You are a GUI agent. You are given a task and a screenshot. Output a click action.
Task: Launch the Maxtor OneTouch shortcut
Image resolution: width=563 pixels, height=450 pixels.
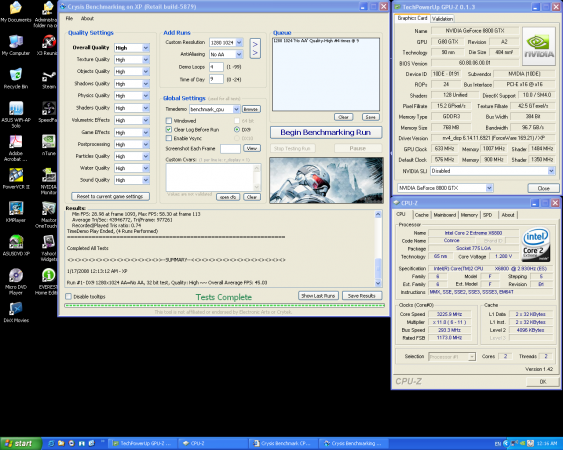pyautogui.click(x=47, y=215)
